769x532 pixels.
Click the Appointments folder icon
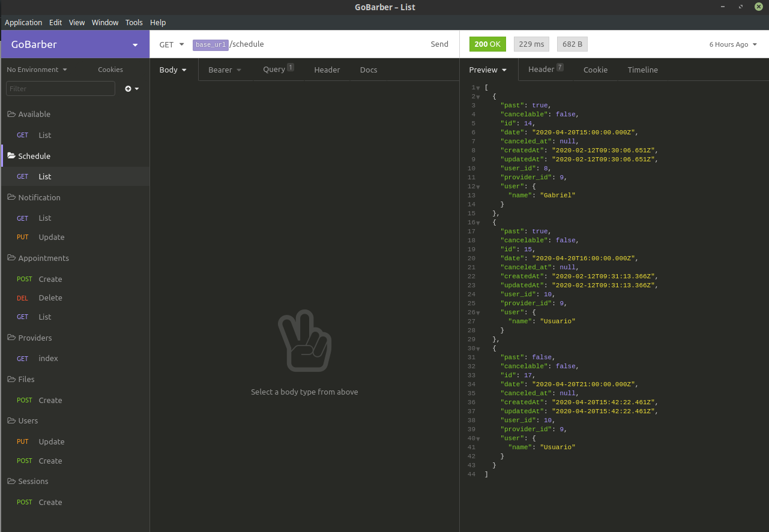(11, 258)
